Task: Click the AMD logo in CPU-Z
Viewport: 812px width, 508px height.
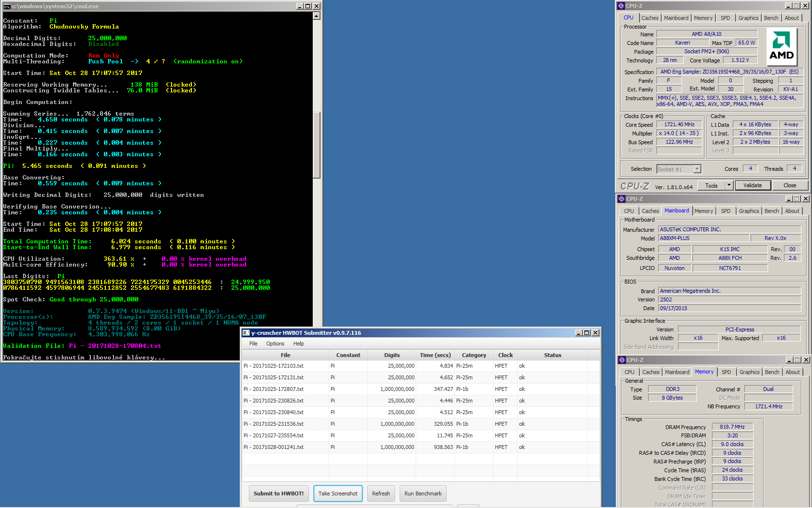Action: click(x=782, y=46)
